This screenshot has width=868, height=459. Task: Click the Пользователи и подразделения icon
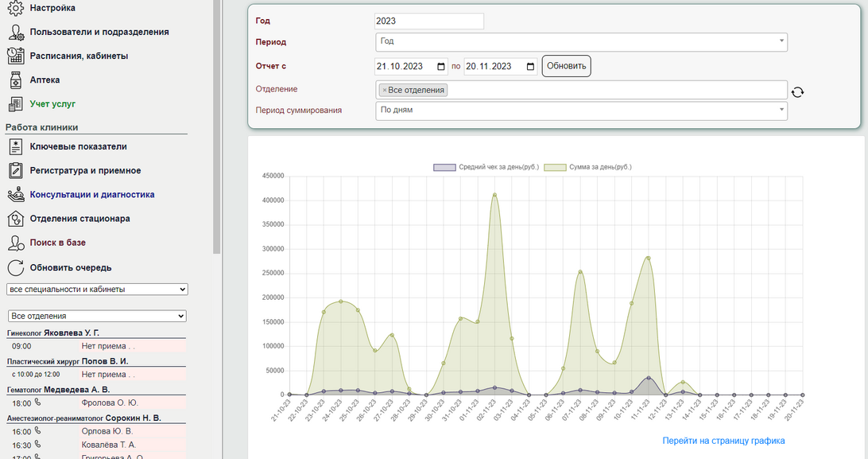[16, 32]
